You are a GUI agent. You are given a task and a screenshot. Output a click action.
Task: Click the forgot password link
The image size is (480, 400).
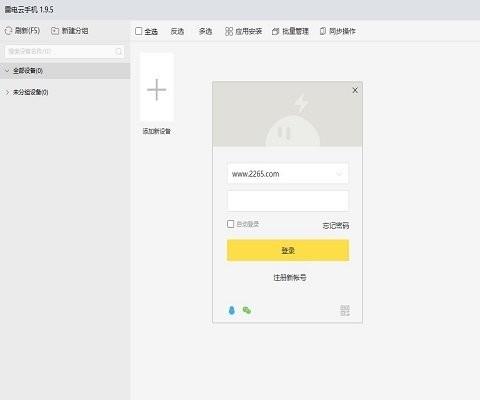point(336,226)
